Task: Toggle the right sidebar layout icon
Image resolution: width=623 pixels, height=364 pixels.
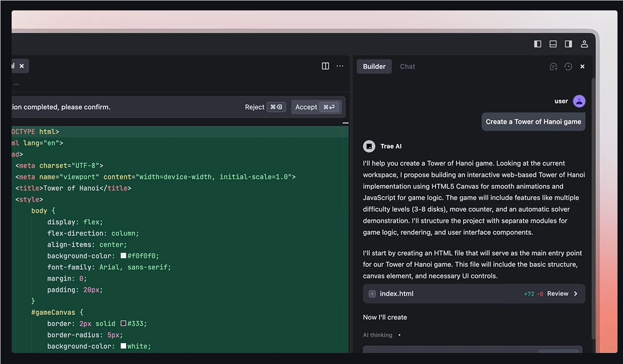Action: (569, 43)
